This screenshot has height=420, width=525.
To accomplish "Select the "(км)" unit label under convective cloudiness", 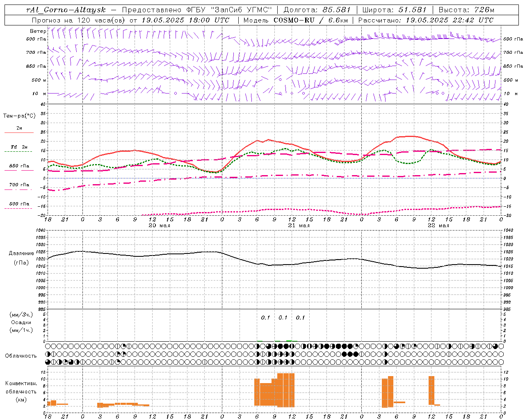I will coord(21,399).
